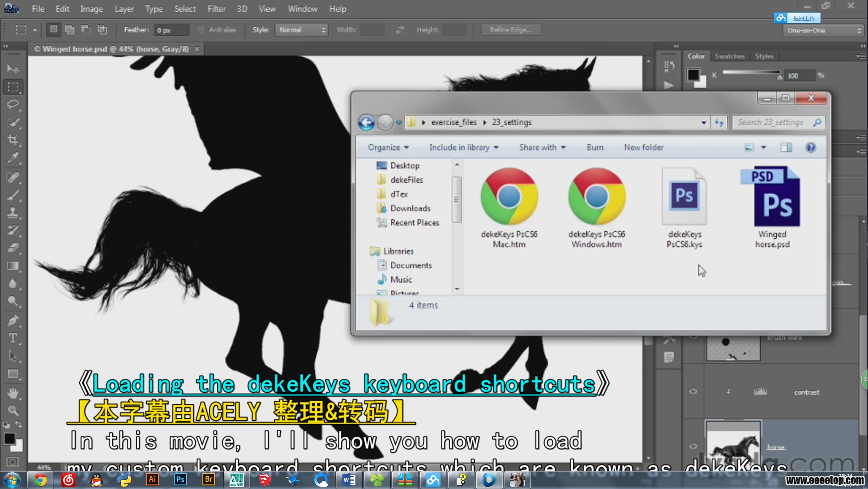Swap foreground and background colors
Image resolution: width=868 pixels, height=489 pixels.
point(19,425)
